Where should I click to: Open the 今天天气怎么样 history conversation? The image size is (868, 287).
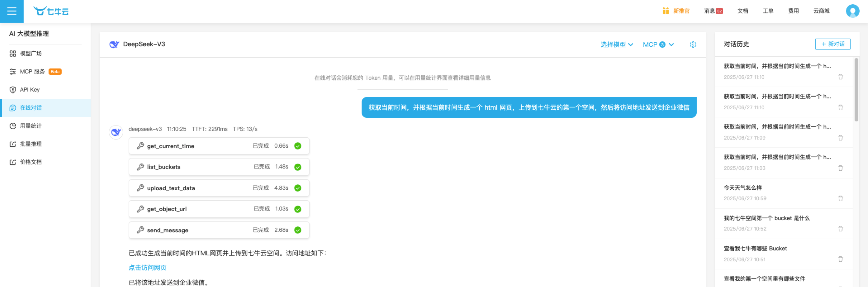(784, 193)
